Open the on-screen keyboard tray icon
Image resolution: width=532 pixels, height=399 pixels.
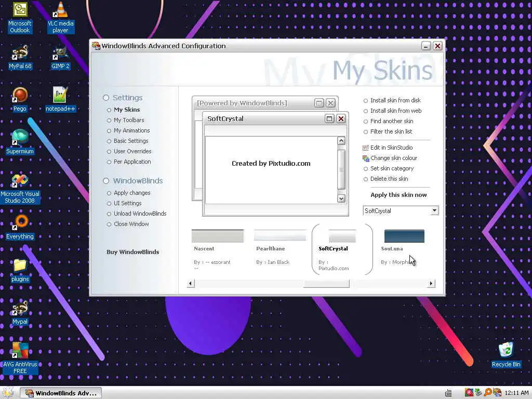448,393
